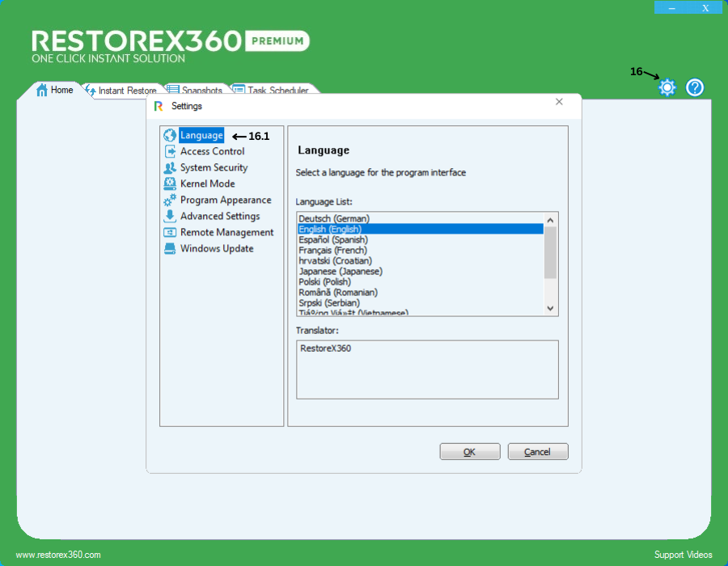728x566 pixels.
Task: Select the Remote Management icon
Action: click(170, 232)
